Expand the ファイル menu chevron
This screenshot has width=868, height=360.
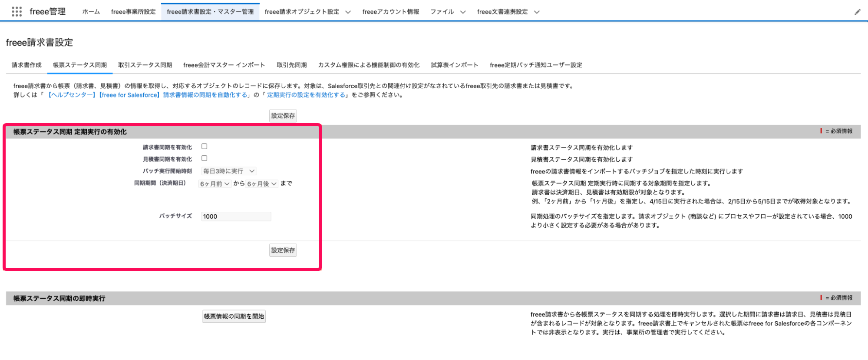coord(463,12)
